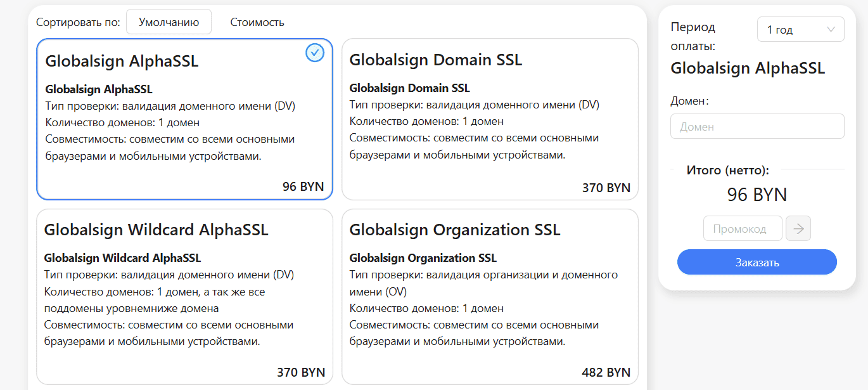Click the 96 BYN price on AlphaSSL card

coord(303,186)
